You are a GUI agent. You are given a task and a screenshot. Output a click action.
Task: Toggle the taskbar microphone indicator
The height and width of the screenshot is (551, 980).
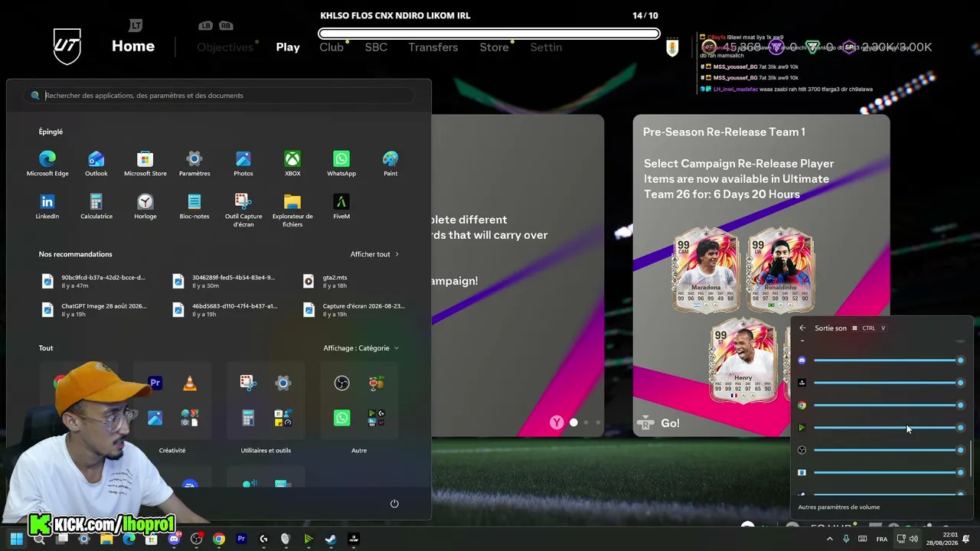[846, 539]
